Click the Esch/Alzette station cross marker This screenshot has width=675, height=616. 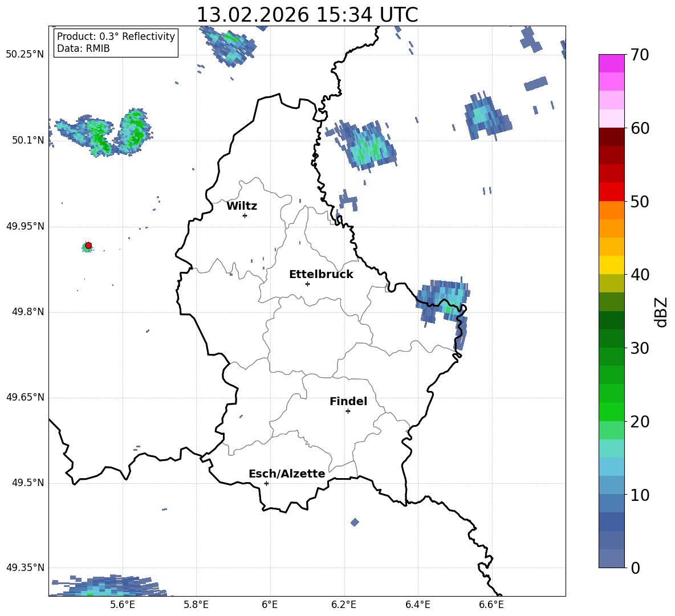click(266, 483)
